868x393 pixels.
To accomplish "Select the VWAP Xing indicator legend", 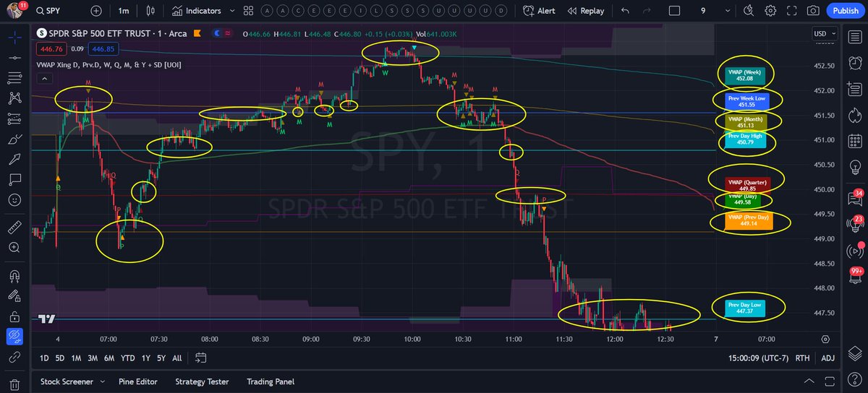I will point(108,64).
